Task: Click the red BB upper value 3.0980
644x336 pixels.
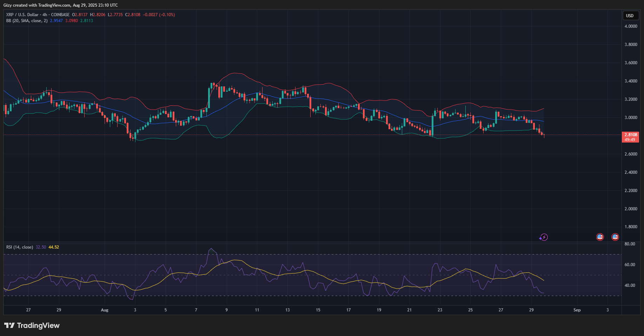Action: (x=72, y=21)
